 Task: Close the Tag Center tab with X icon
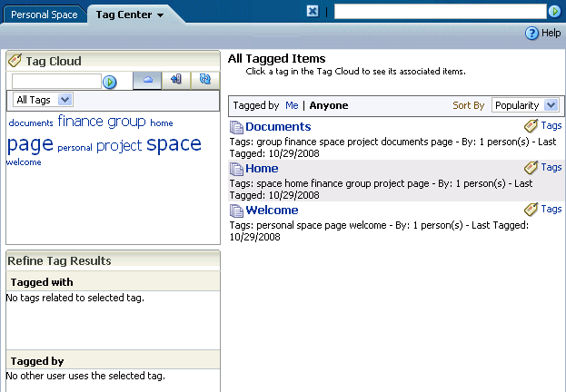[313, 12]
